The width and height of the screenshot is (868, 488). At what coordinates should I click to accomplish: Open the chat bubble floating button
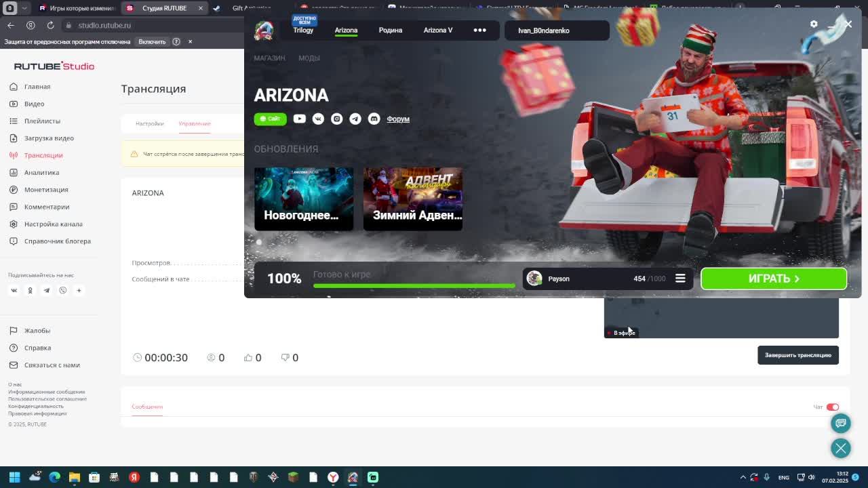[841, 423]
